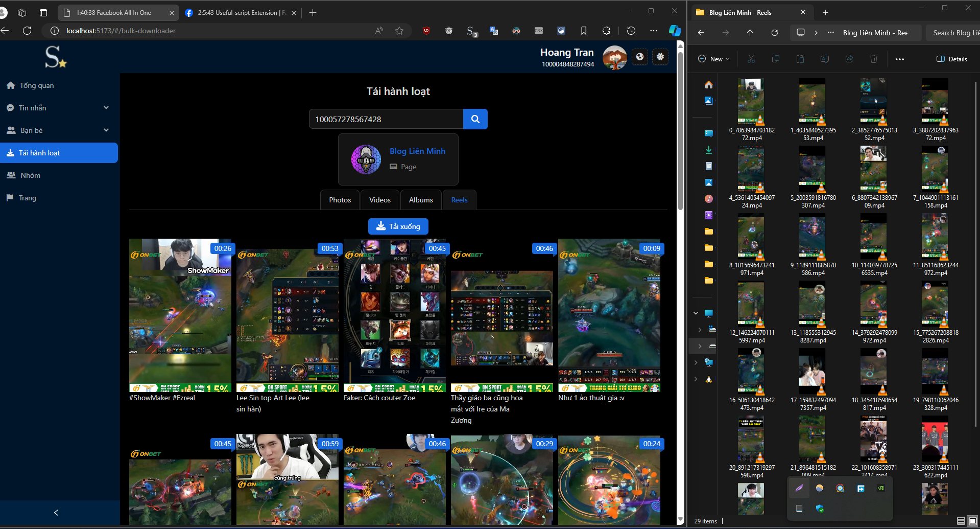Click the browser history clock icon

point(631,31)
